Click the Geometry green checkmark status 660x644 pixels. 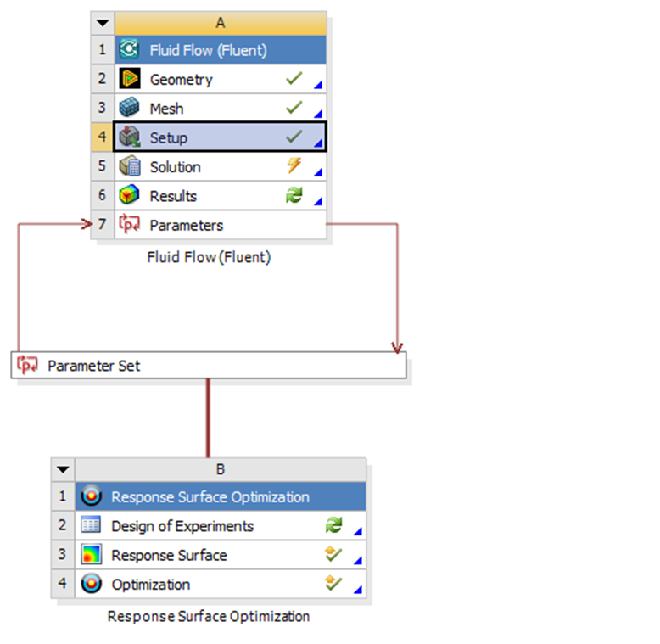[x=294, y=78]
